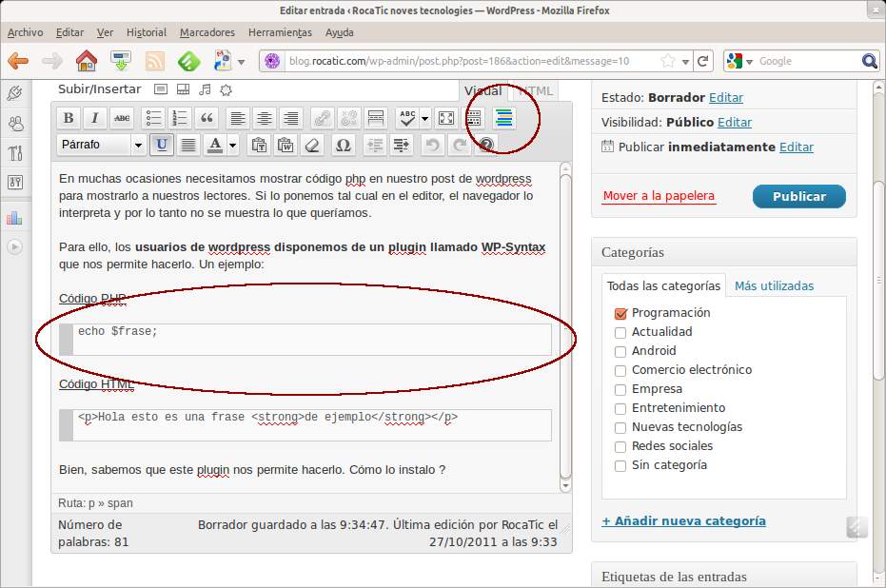
Task: Align text to the right
Action: pyautogui.click(x=291, y=118)
